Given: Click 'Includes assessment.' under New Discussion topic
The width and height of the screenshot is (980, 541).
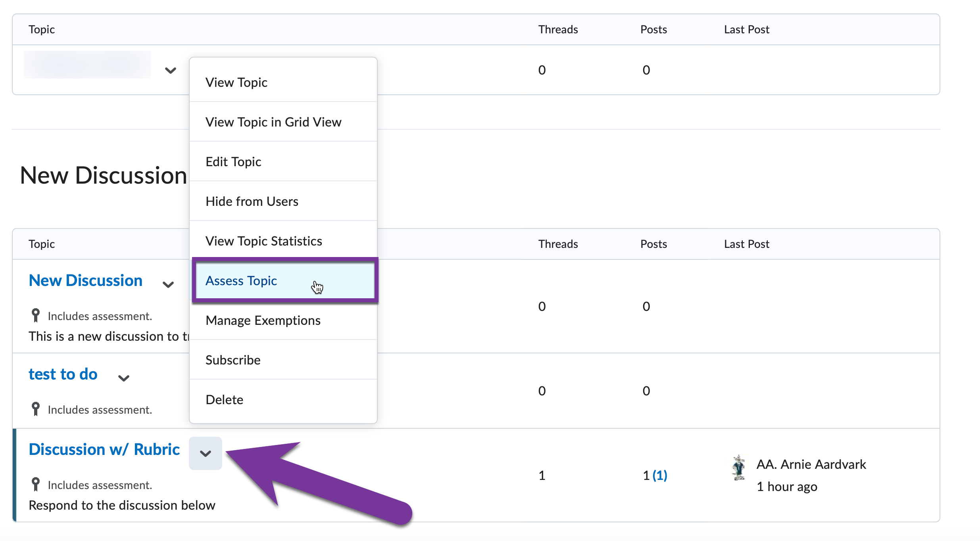Looking at the screenshot, I should [x=100, y=316].
